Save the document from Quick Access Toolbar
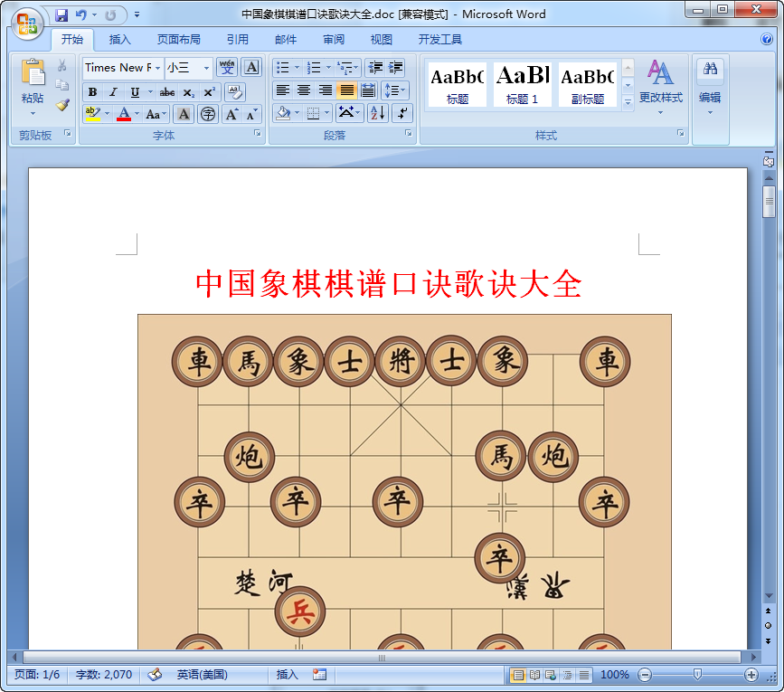The height and width of the screenshot is (692, 784). click(61, 14)
